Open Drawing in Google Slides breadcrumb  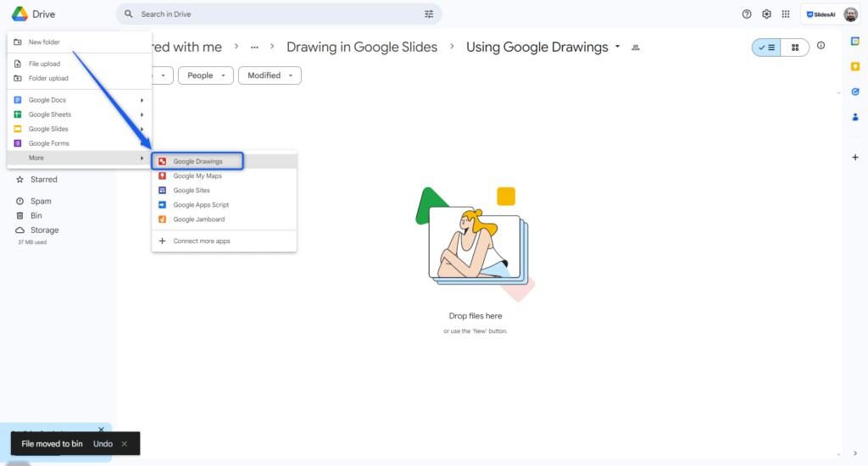362,47
